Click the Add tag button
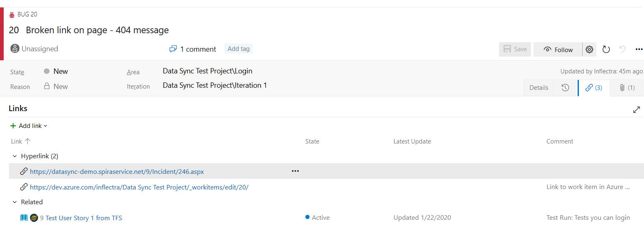This screenshot has height=228, width=644. tap(238, 49)
